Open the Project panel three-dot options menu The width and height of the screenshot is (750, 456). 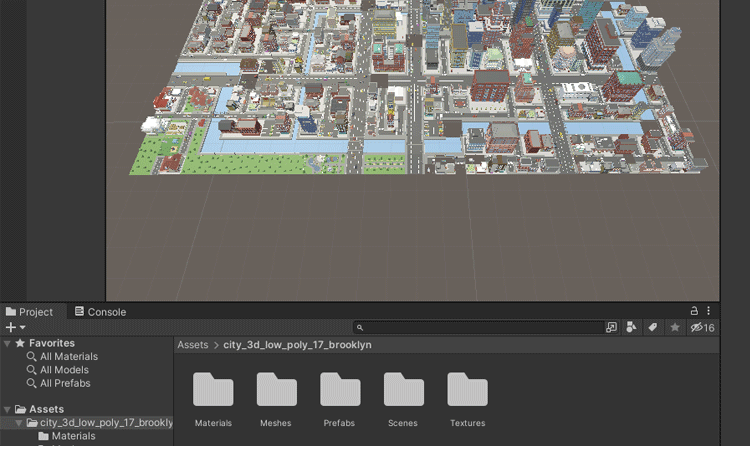point(709,311)
